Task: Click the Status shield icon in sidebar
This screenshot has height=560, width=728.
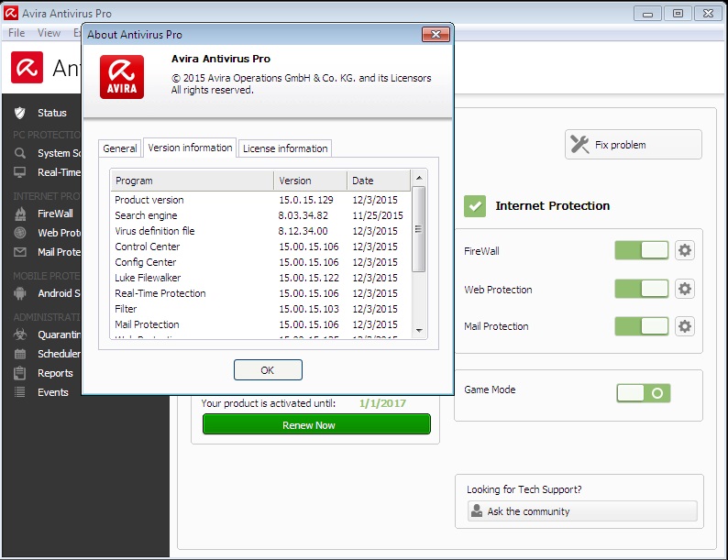Action: pos(19,113)
